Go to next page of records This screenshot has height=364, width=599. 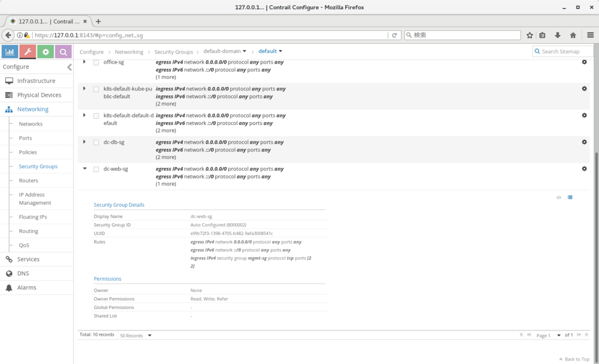579,335
